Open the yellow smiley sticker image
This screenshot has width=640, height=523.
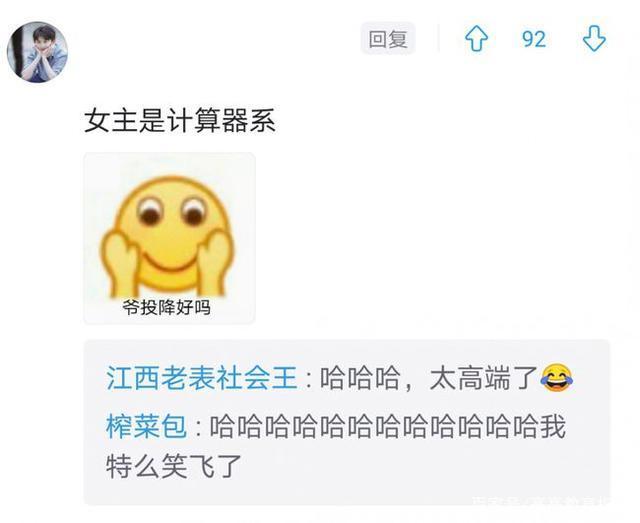[x=169, y=238]
